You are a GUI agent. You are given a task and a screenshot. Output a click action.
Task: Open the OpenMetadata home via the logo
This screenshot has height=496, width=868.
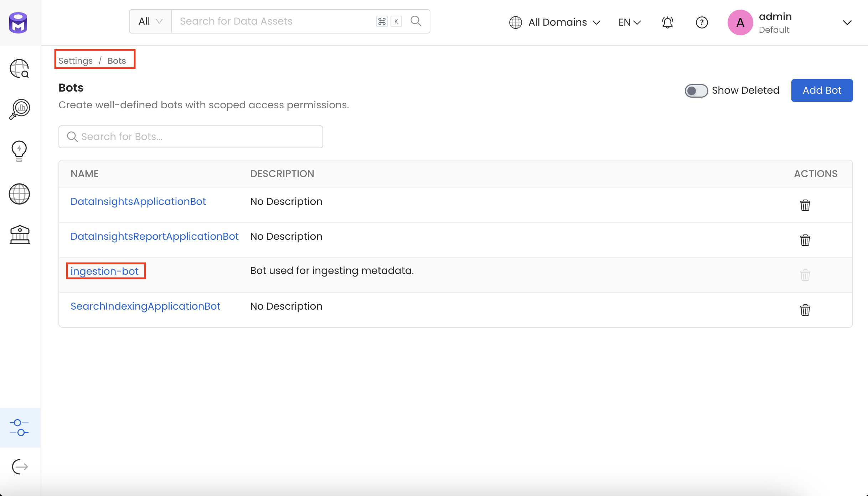pos(18,22)
